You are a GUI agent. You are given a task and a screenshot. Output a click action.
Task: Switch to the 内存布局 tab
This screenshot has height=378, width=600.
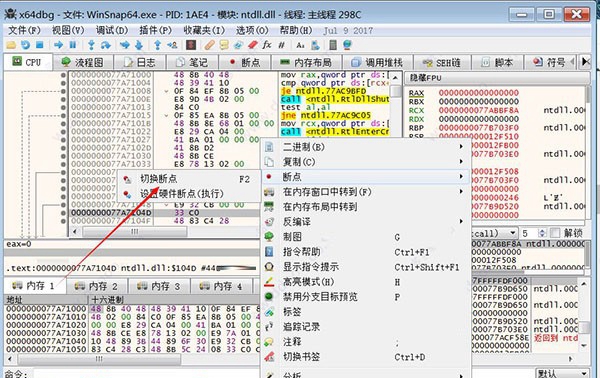306,62
